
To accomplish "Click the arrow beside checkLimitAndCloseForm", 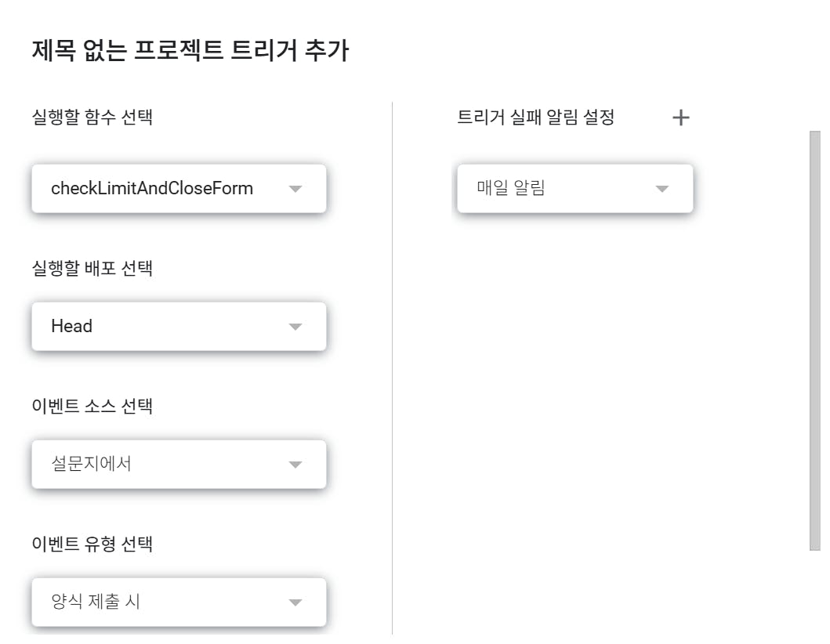I will point(295,189).
